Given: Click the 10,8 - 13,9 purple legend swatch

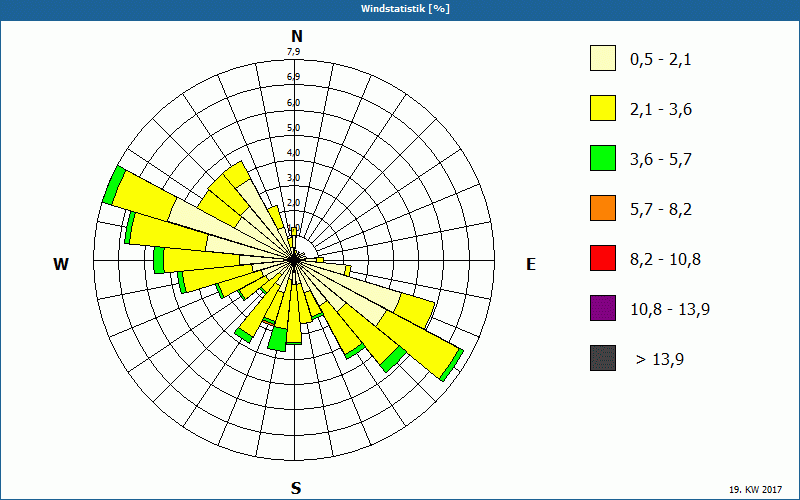Looking at the screenshot, I should [x=603, y=308].
